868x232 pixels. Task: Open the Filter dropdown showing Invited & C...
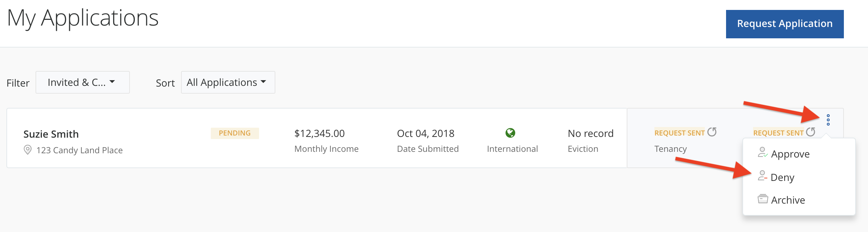tap(82, 82)
